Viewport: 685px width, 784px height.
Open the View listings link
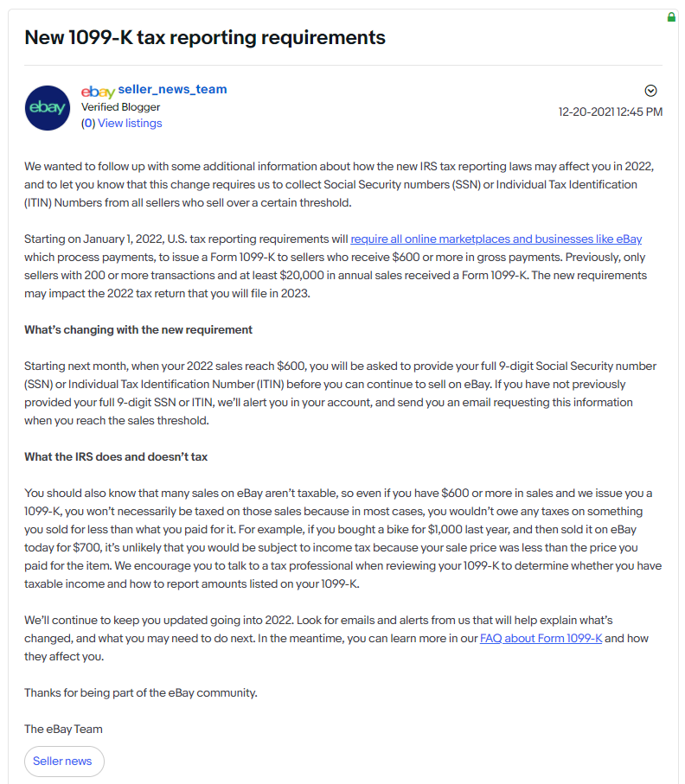pyautogui.click(x=130, y=124)
